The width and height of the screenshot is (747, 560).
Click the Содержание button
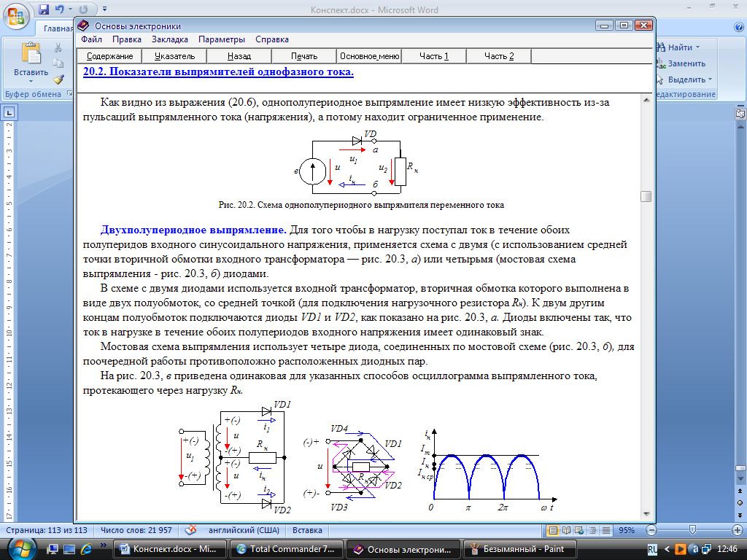(110, 56)
